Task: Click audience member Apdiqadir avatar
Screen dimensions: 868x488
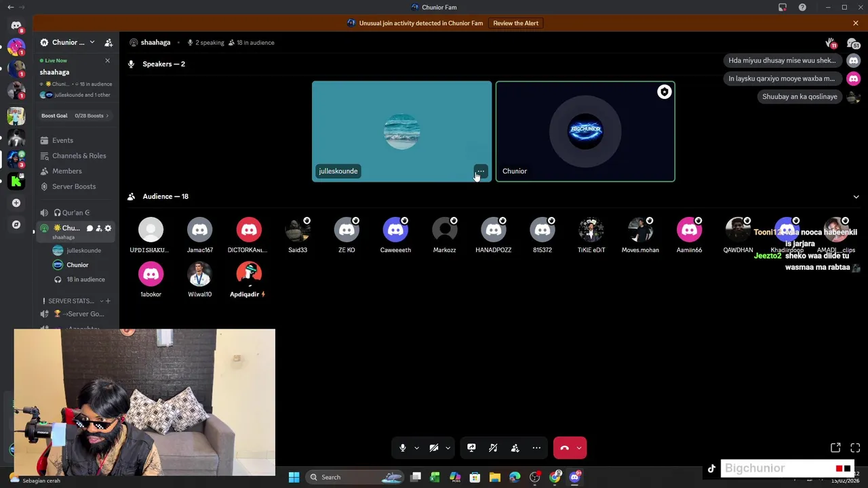Action: pos(249,274)
